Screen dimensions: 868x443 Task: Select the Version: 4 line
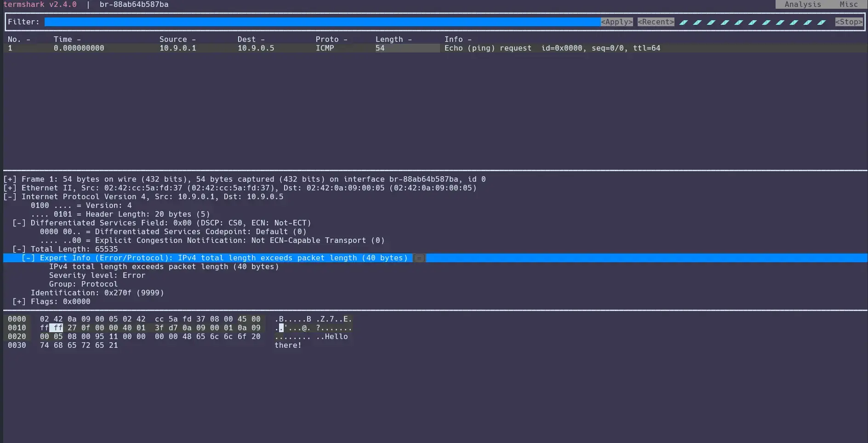81,206
